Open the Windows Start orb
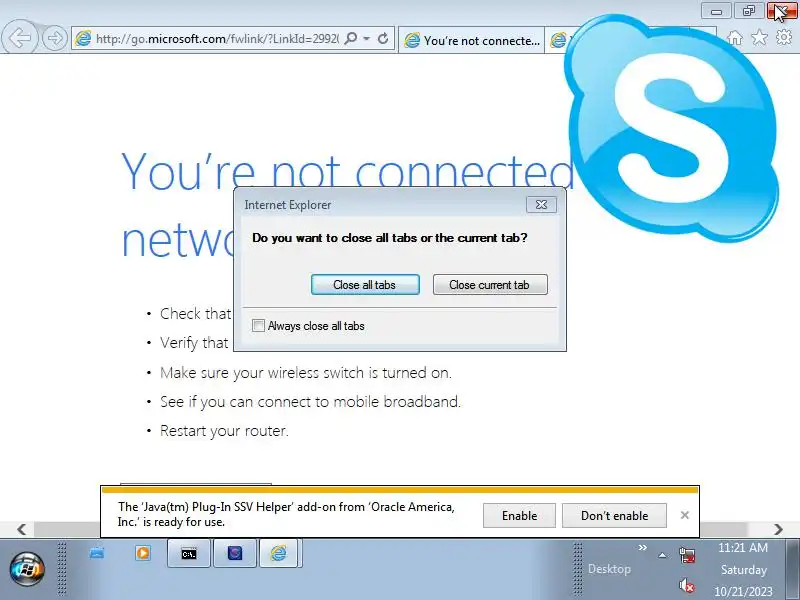 click(x=27, y=569)
